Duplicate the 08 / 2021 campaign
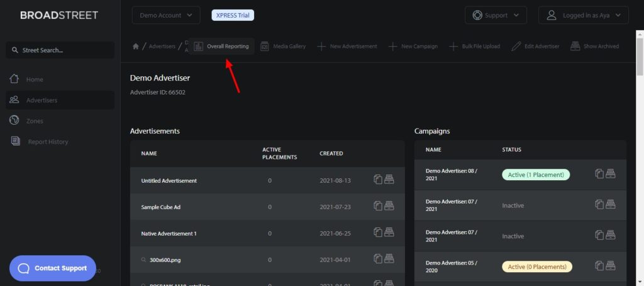644x286 pixels. pos(599,174)
